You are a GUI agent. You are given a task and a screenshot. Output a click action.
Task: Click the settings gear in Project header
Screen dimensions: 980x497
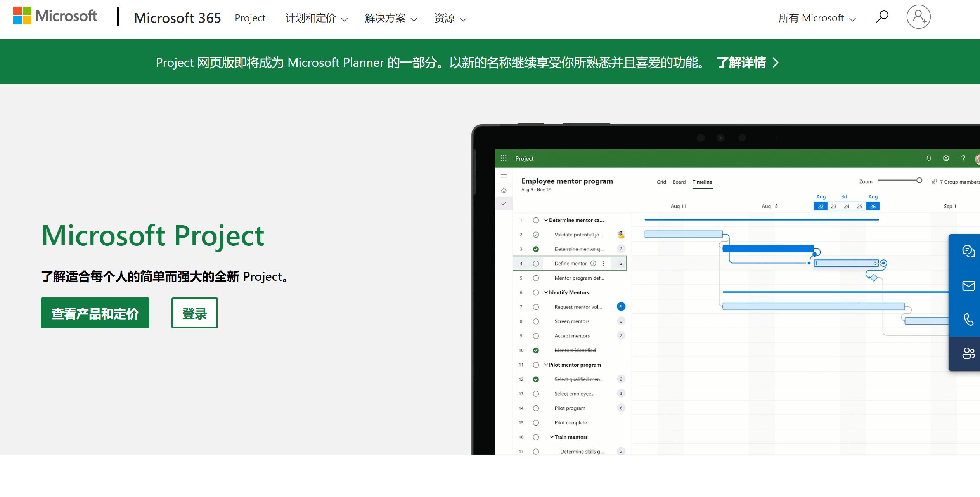pyautogui.click(x=946, y=158)
